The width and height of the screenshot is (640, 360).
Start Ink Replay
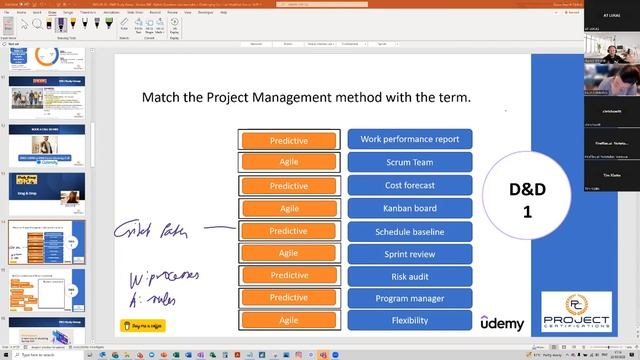(x=174, y=26)
